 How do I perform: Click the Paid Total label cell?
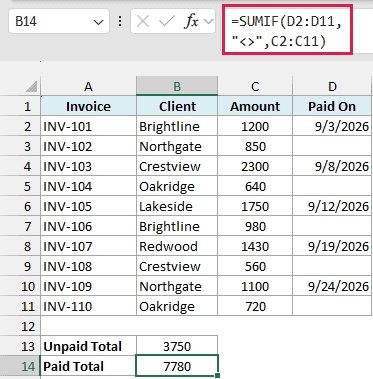(88, 366)
